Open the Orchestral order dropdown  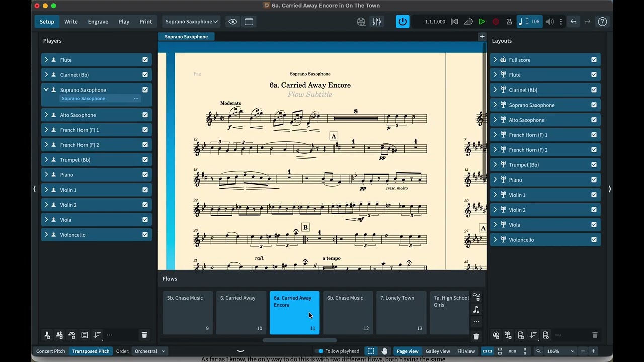pos(150,351)
